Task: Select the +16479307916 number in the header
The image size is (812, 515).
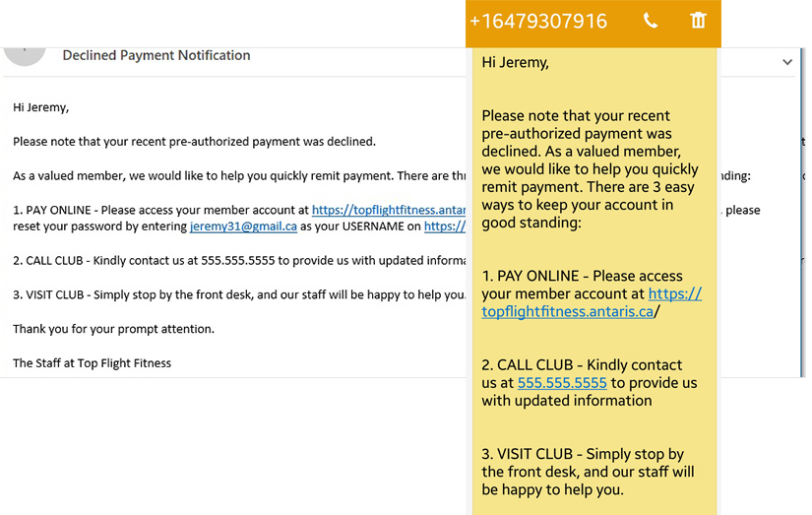Action: pyautogui.click(x=538, y=22)
